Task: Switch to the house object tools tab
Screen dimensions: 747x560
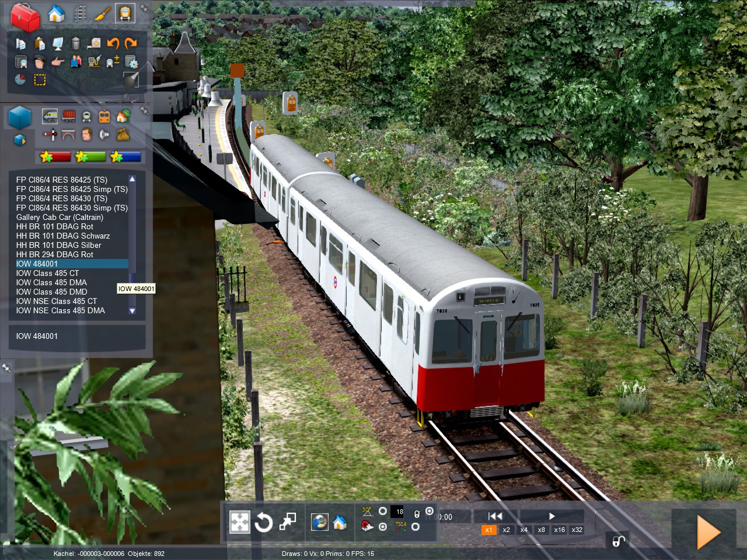Action: pyautogui.click(x=56, y=13)
